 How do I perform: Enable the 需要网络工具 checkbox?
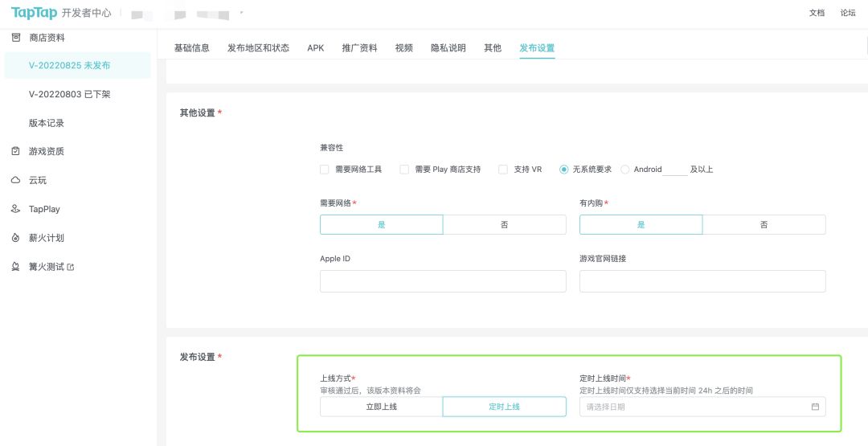[325, 170]
